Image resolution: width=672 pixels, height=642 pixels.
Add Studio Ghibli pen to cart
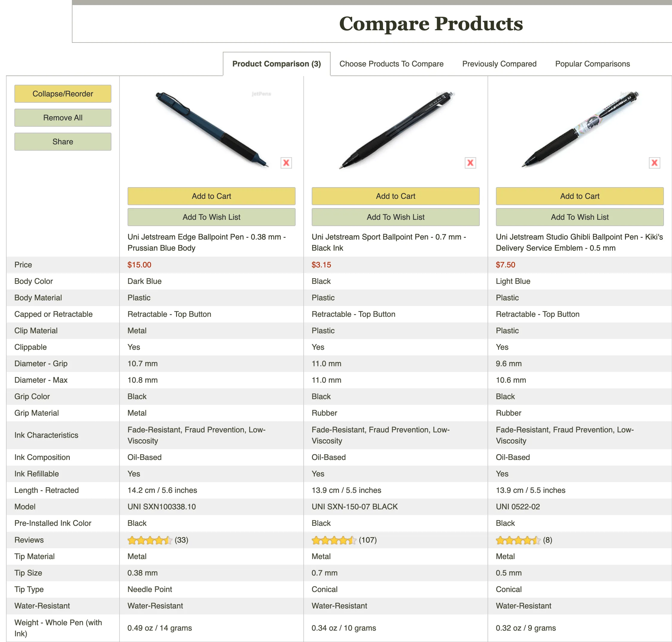[x=580, y=196]
